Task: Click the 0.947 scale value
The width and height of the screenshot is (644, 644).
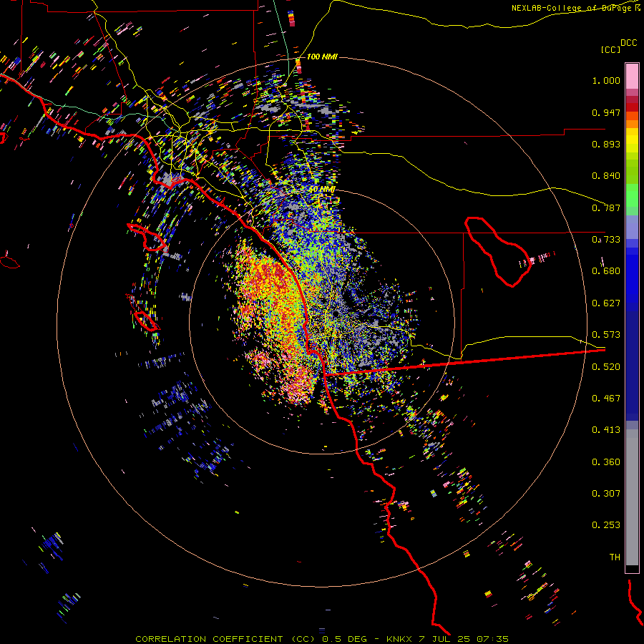Action: pos(606,112)
